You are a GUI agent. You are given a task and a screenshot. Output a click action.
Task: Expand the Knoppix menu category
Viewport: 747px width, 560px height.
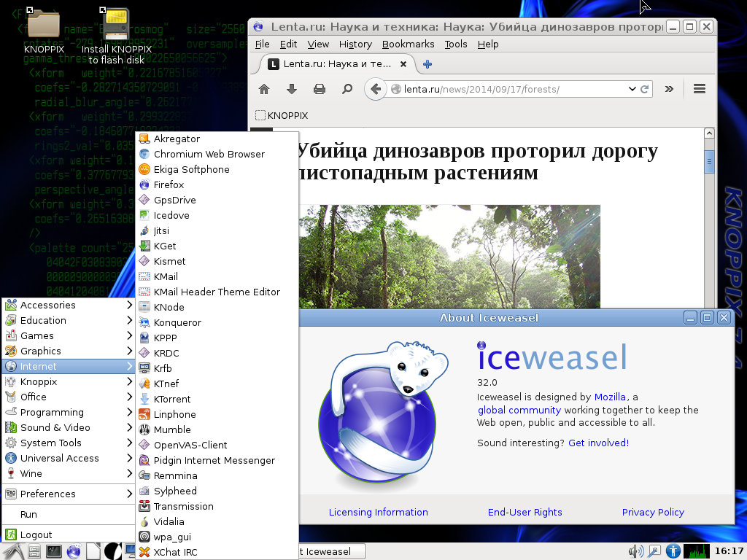point(69,381)
